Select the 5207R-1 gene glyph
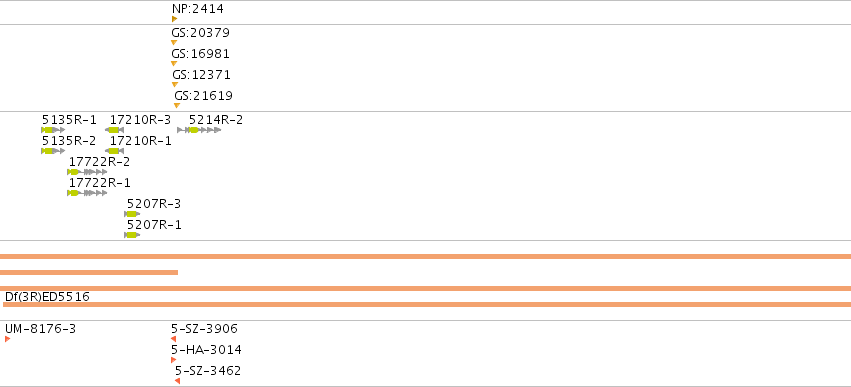Image resolution: width=851 pixels, height=387 pixels. point(132,235)
